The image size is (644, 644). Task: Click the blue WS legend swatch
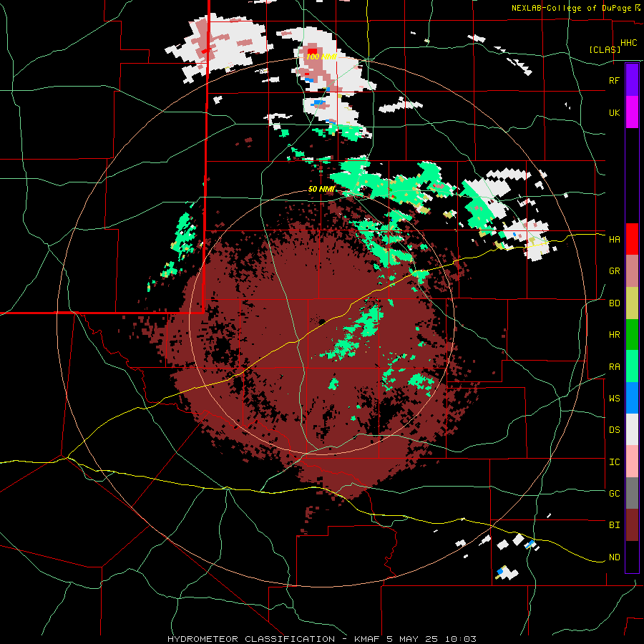pos(632,398)
